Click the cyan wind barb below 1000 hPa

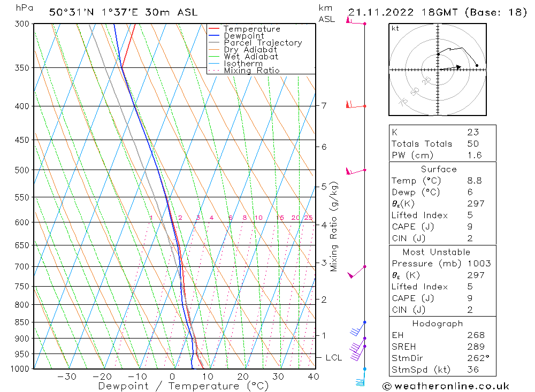coord(361,378)
